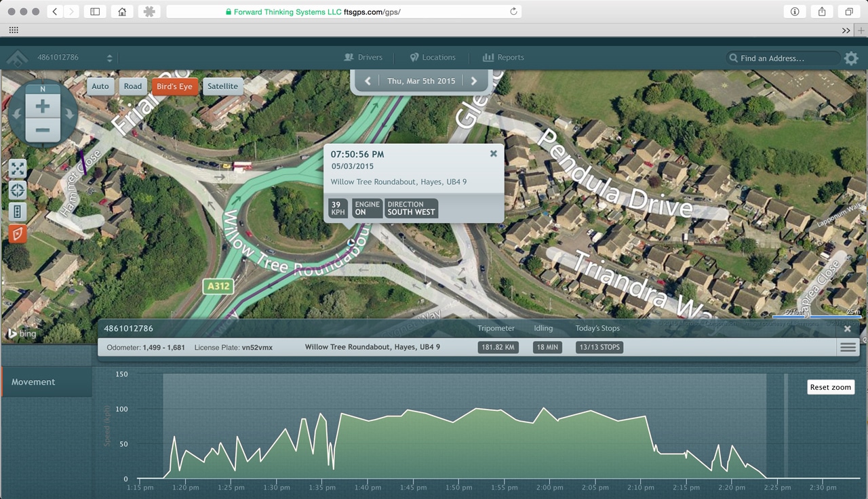Click vehicle ID 4861012786 panel title
Screen dimensions: 868x499
pos(128,328)
